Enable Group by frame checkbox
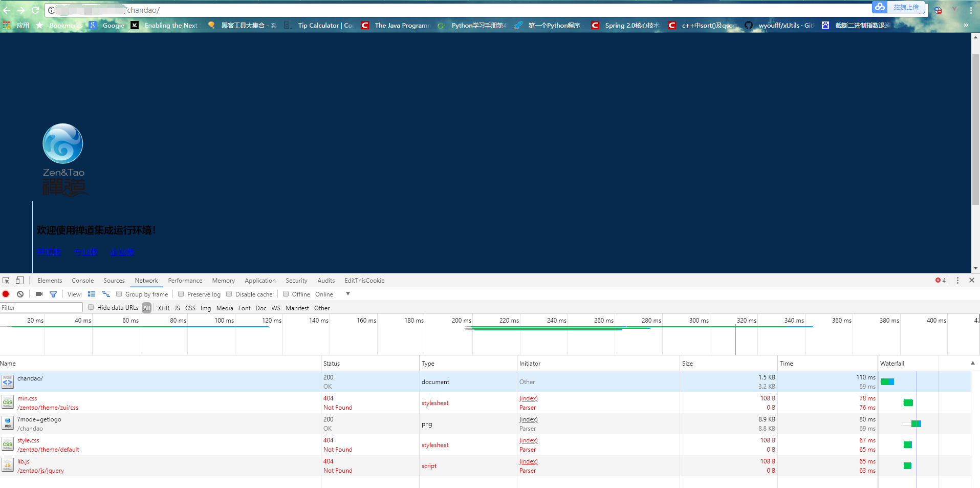The width and height of the screenshot is (980, 488). point(119,294)
